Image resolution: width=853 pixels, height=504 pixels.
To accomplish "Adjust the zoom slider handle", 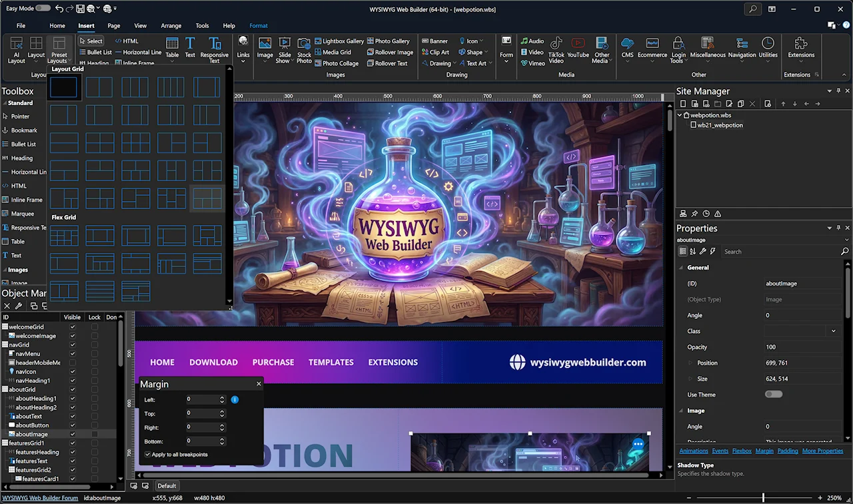I will (x=763, y=497).
